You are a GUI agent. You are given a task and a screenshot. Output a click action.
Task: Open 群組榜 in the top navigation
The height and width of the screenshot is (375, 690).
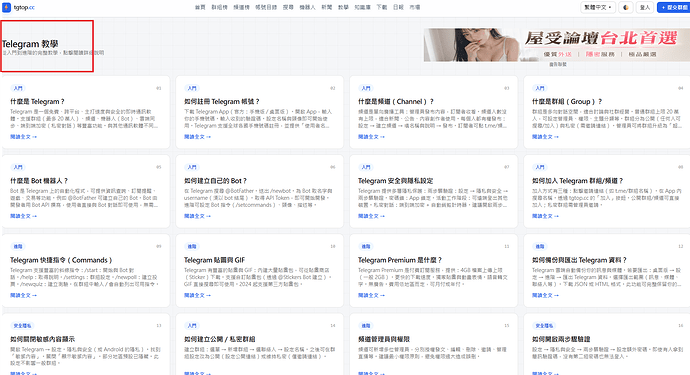click(x=219, y=7)
